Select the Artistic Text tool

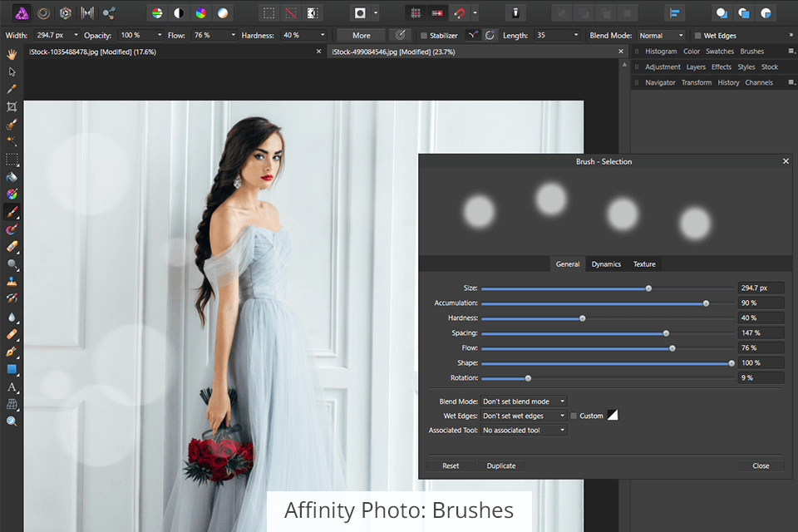tap(12, 387)
